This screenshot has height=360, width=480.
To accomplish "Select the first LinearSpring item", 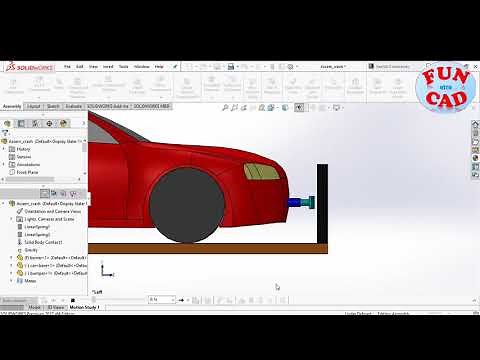I will (x=33, y=227).
